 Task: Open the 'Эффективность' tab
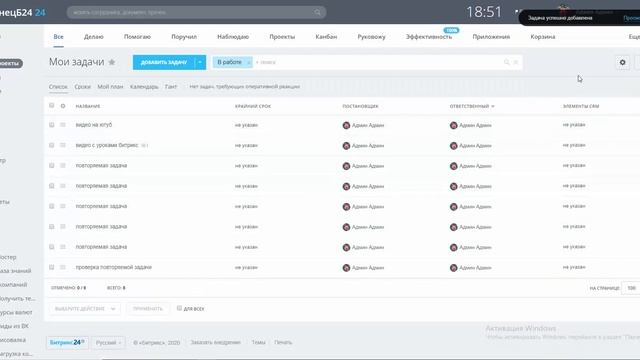429,37
